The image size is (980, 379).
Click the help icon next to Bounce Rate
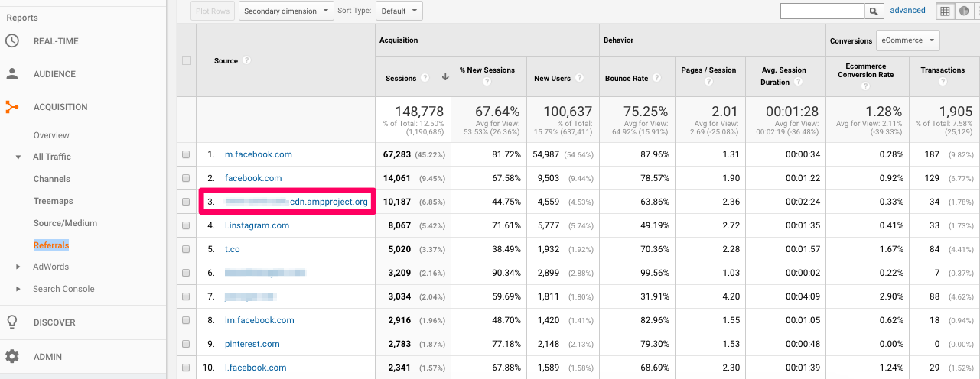[656, 79]
